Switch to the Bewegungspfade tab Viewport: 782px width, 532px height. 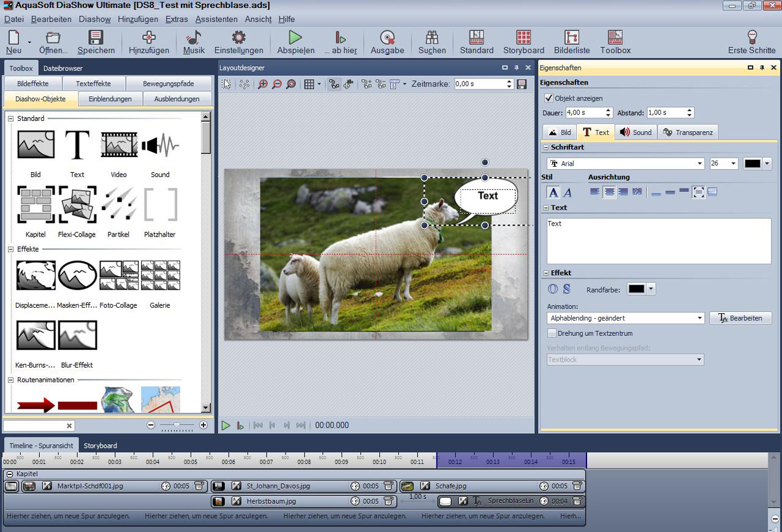point(168,83)
